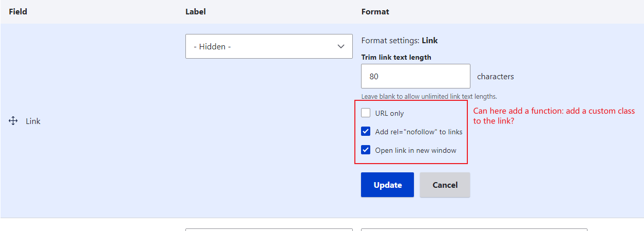
Task: Click the Label column header
Action: tap(196, 11)
